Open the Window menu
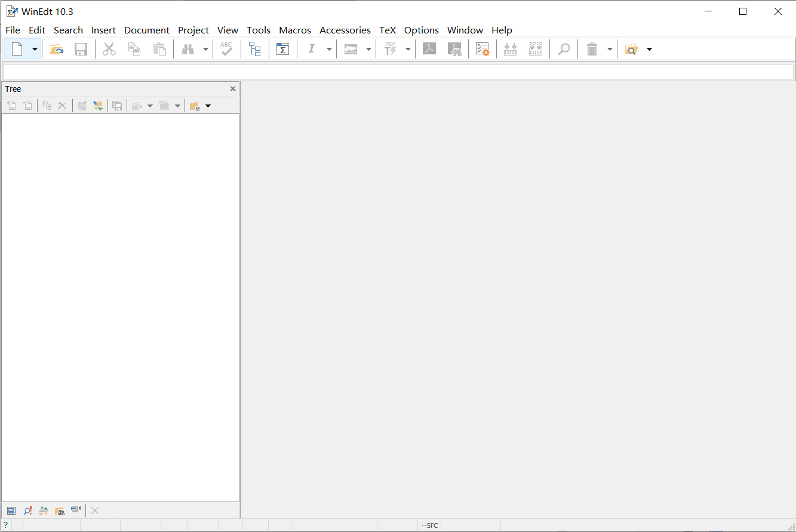 465,30
